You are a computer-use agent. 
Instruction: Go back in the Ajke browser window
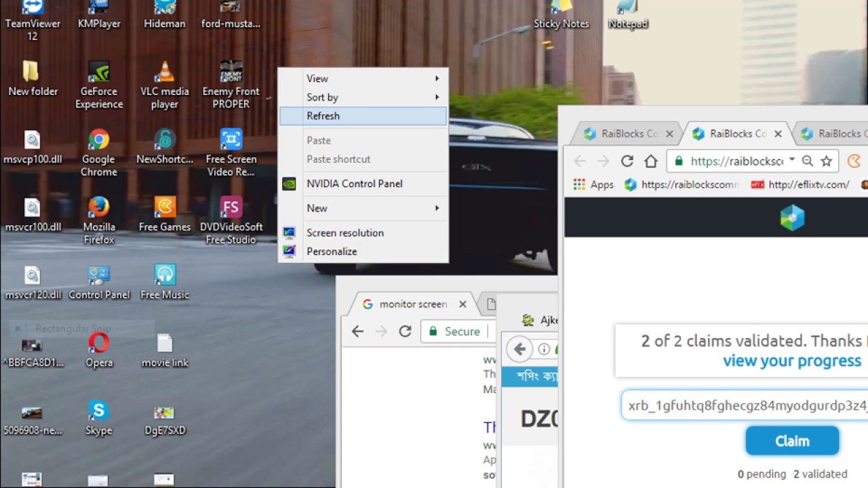[519, 349]
